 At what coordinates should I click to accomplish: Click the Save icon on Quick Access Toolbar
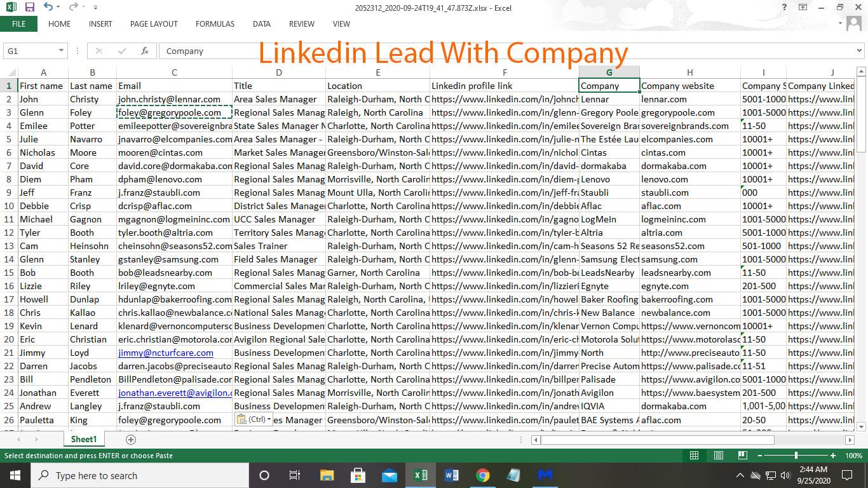29,7
